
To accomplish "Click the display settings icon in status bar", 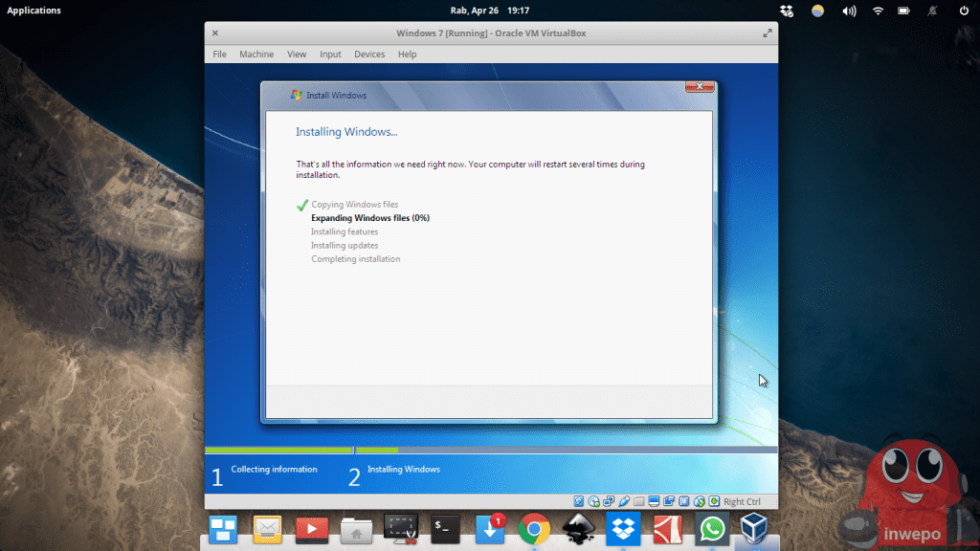I will 654,501.
